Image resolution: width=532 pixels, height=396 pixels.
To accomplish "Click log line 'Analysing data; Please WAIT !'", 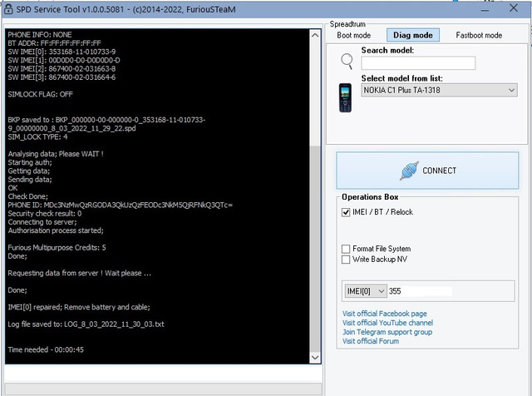I will click(x=56, y=154).
